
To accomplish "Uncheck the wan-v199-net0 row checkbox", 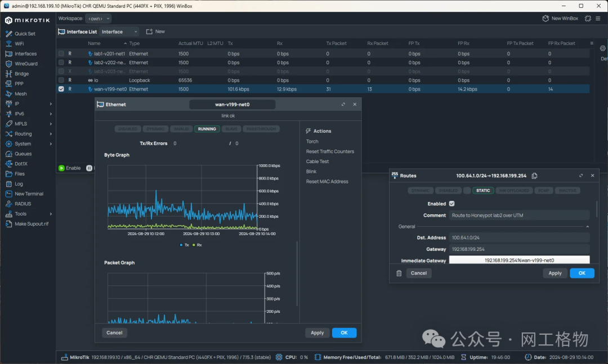I will pos(61,89).
